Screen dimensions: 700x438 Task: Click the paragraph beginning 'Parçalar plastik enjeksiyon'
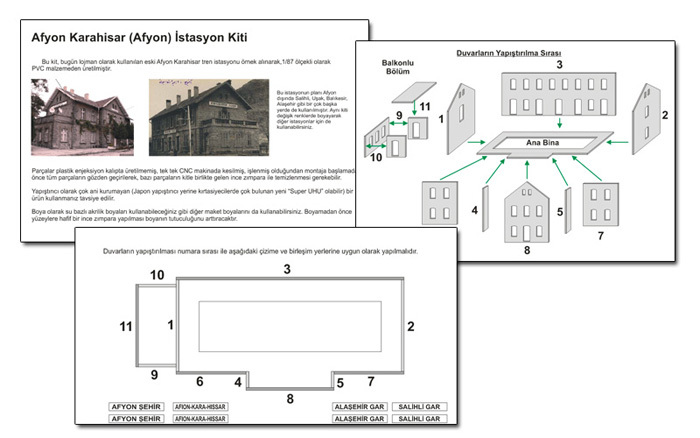coord(193,174)
